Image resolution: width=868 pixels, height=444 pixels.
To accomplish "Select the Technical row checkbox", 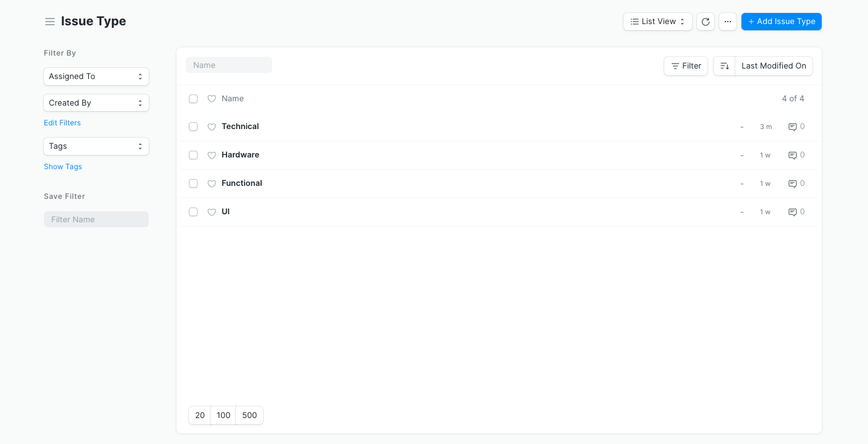I will [193, 127].
